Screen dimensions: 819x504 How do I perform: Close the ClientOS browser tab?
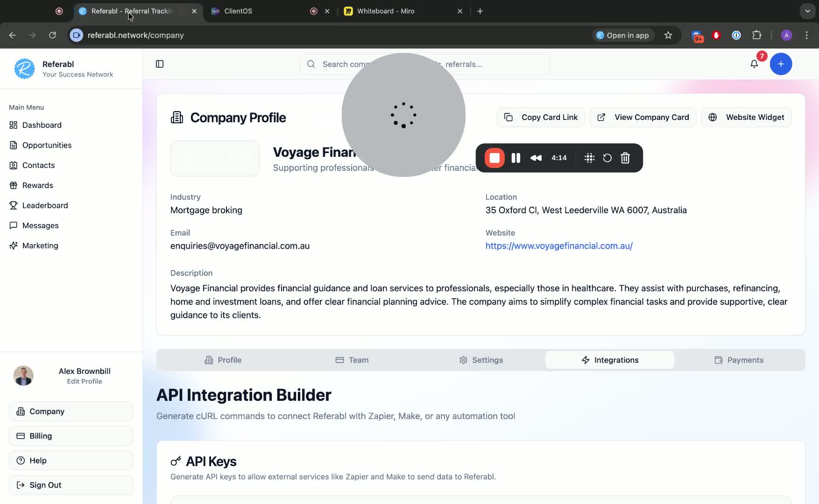(327, 11)
